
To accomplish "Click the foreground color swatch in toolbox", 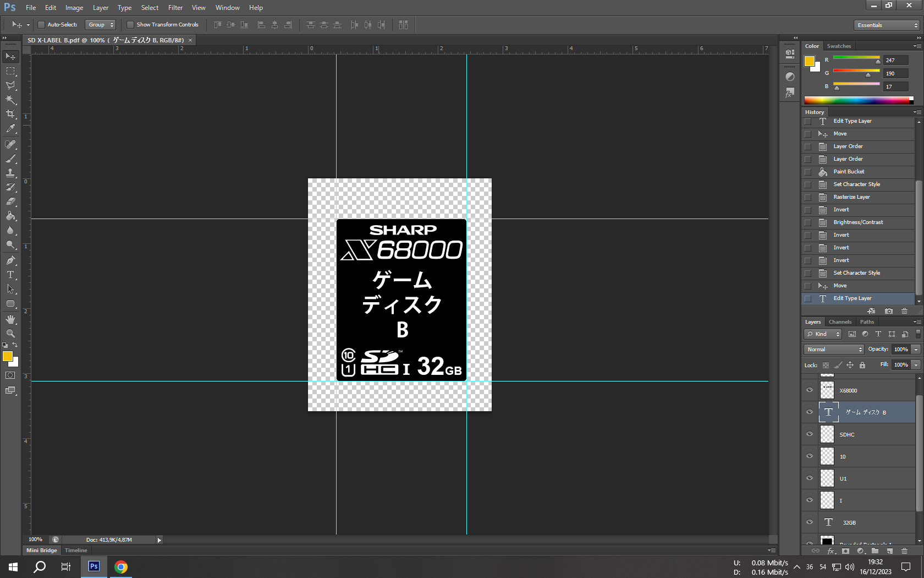I will [x=8, y=357].
